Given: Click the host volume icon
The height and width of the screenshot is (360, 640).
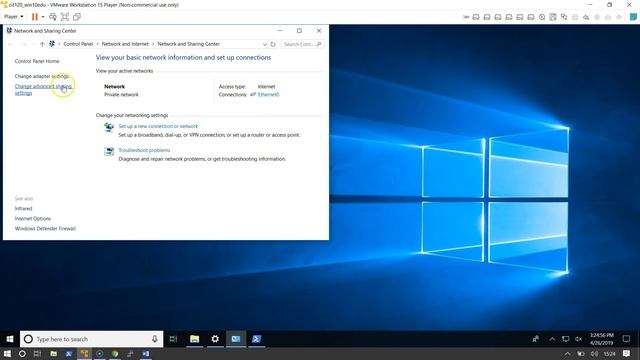Looking at the screenshot, I should 594,354.
